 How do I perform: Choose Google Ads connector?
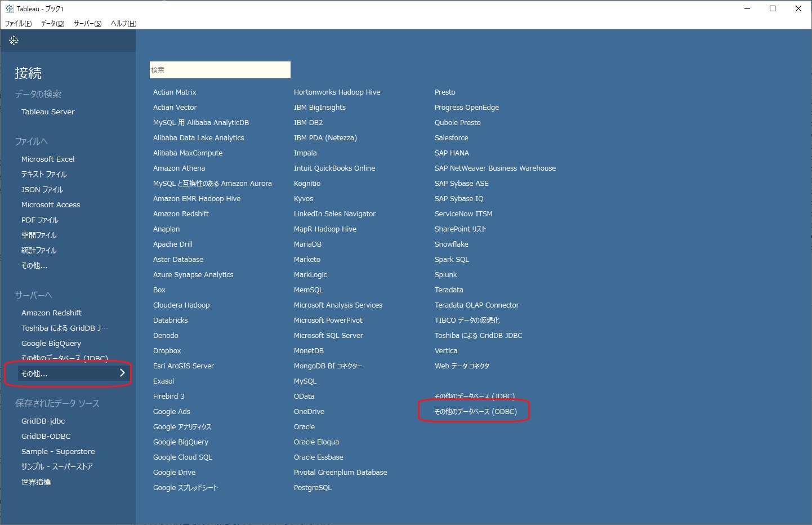pos(172,412)
